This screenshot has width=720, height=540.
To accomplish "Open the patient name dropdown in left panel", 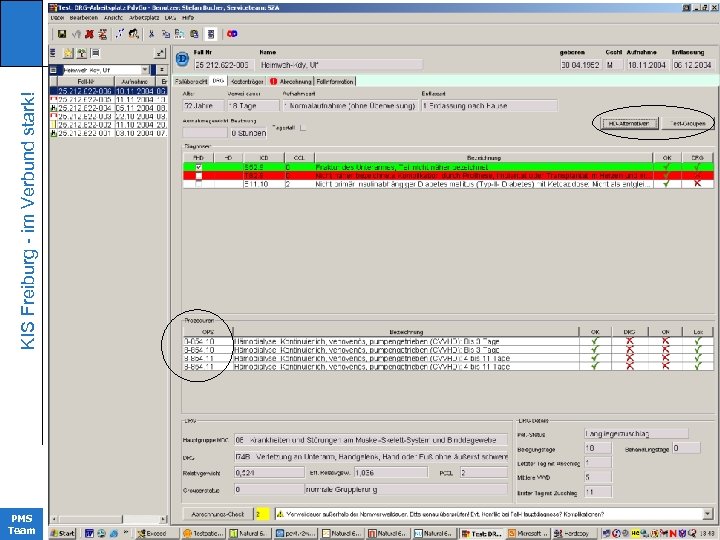I will [145, 70].
